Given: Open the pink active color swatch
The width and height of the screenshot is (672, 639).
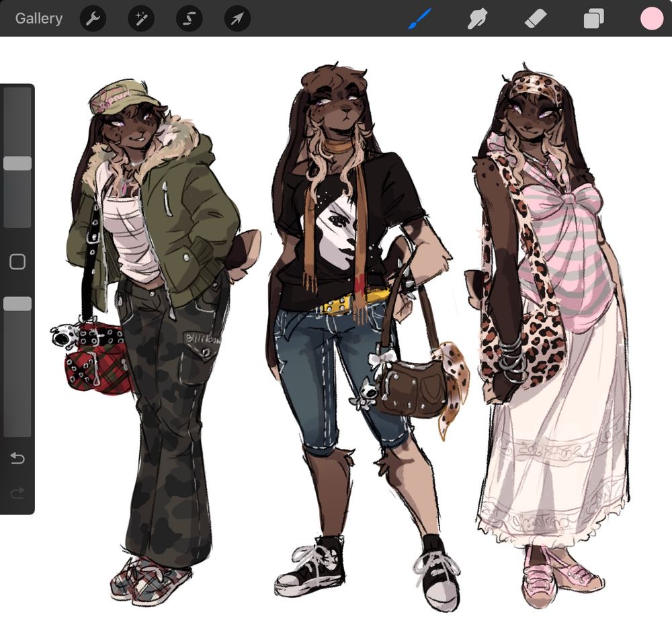Looking at the screenshot, I should click(651, 19).
